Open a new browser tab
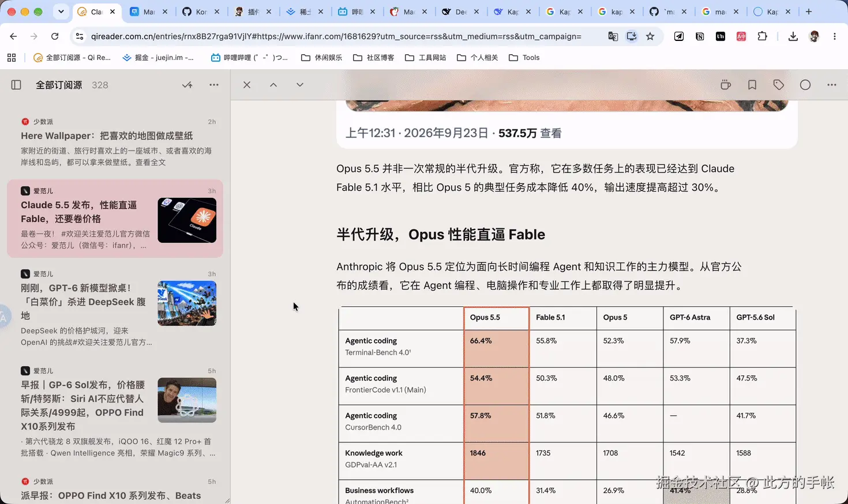The image size is (848, 504). [x=809, y=12]
